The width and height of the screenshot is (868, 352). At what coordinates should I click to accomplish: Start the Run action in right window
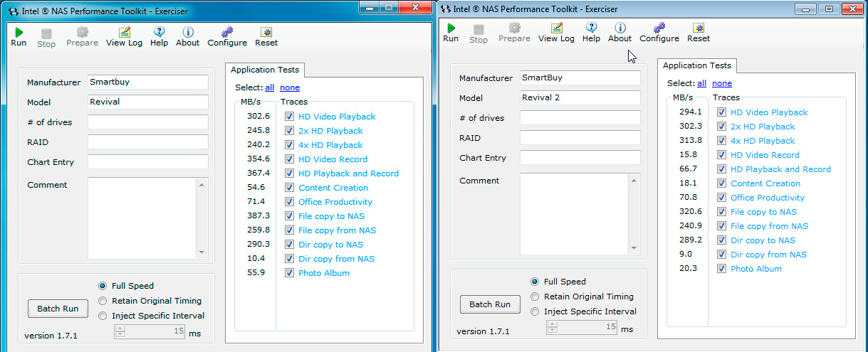pos(451,33)
